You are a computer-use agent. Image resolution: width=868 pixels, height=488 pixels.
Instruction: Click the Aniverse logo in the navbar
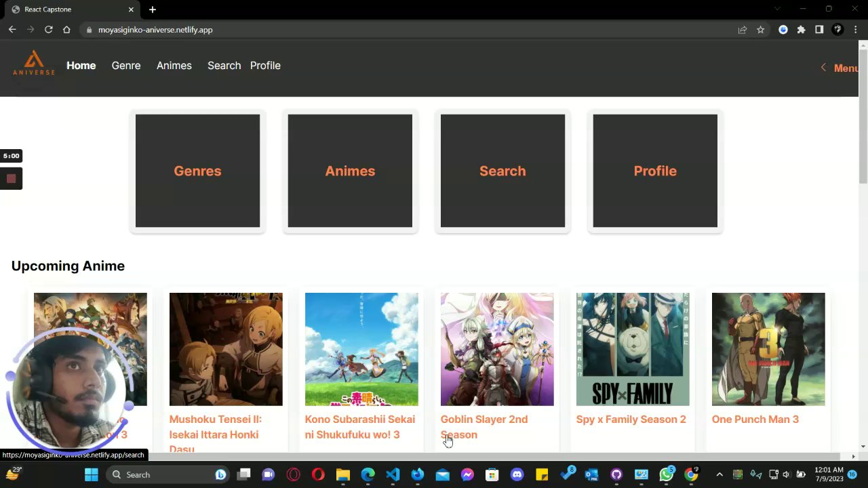coord(33,63)
